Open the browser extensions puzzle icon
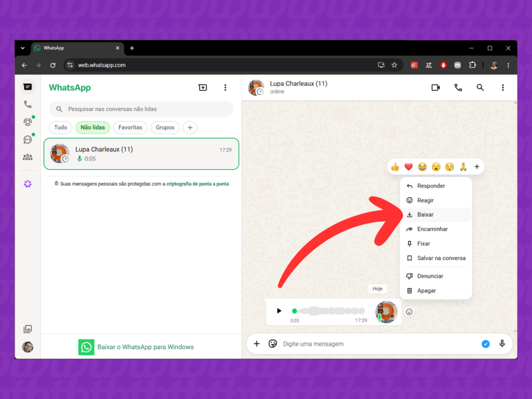 pyautogui.click(x=472, y=65)
